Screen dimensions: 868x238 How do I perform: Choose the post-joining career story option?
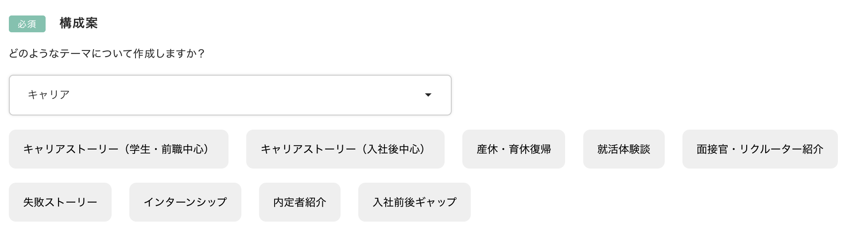point(345,149)
